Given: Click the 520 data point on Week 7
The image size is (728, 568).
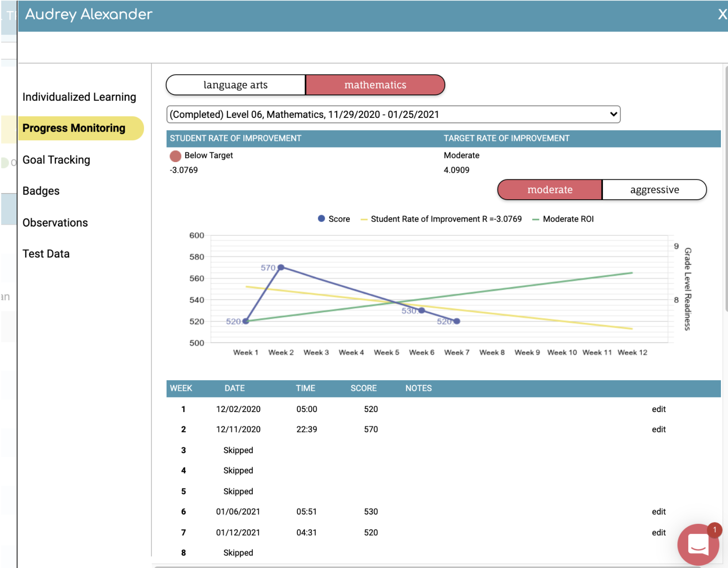Looking at the screenshot, I should coord(457,321).
